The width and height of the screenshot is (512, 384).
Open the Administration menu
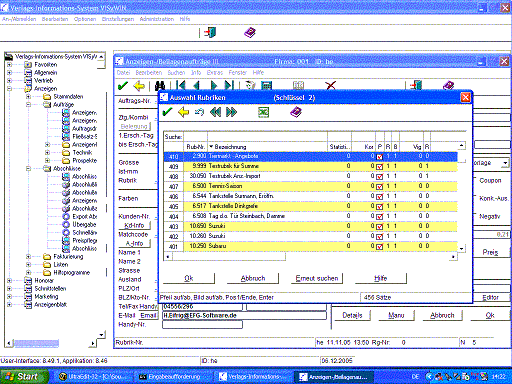click(x=157, y=19)
